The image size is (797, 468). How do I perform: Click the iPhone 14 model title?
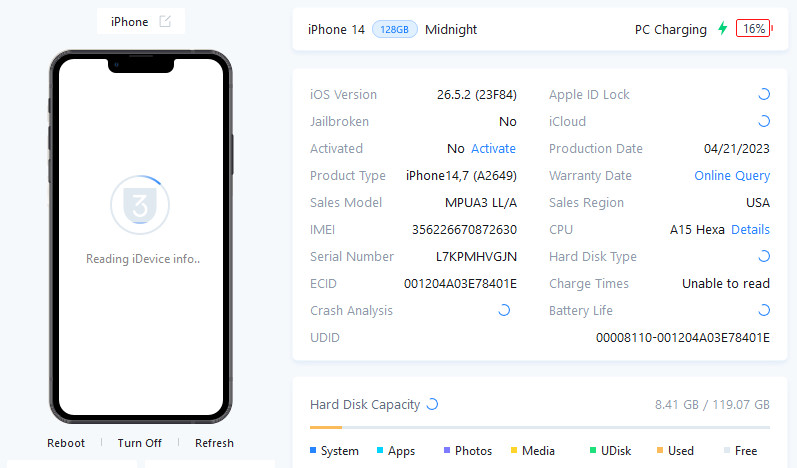click(x=336, y=29)
